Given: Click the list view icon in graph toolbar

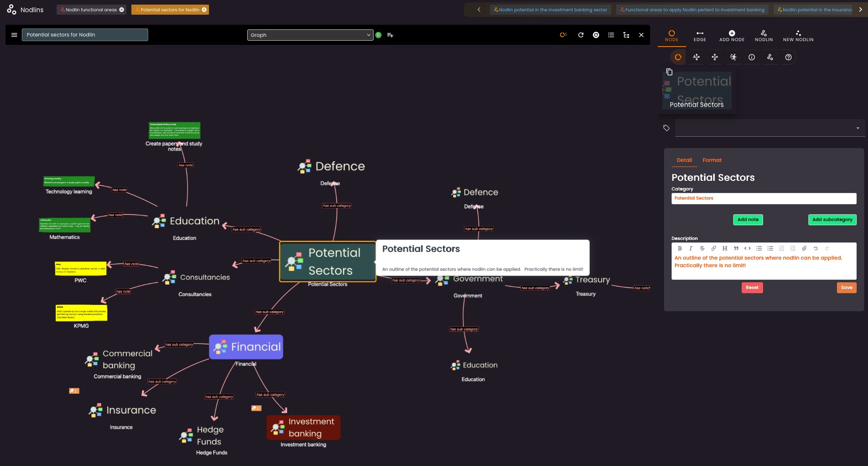Looking at the screenshot, I should pos(611,35).
